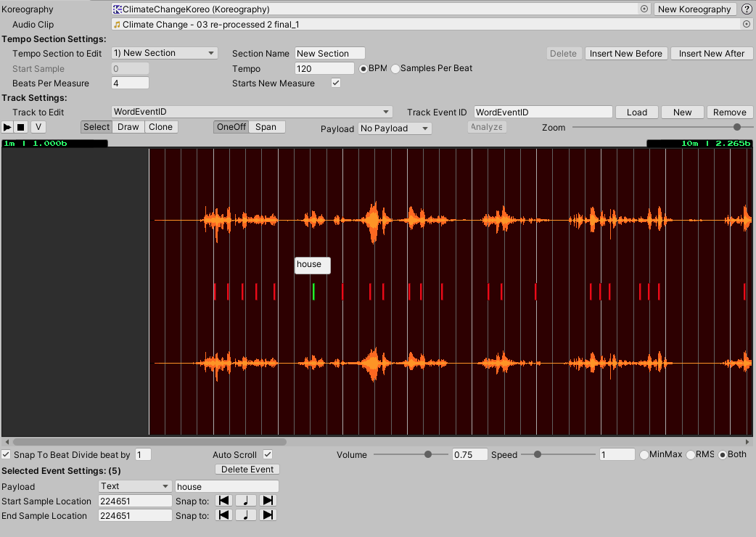The height and width of the screenshot is (537, 756).
Task: Toggle the Starts New Measure checkbox
Action: tap(336, 83)
